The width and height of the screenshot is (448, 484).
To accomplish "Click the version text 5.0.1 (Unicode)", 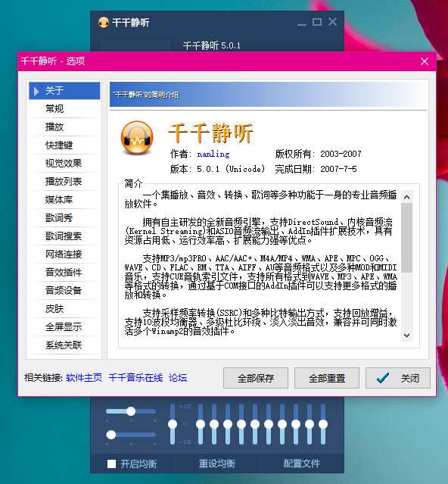I will [x=231, y=169].
